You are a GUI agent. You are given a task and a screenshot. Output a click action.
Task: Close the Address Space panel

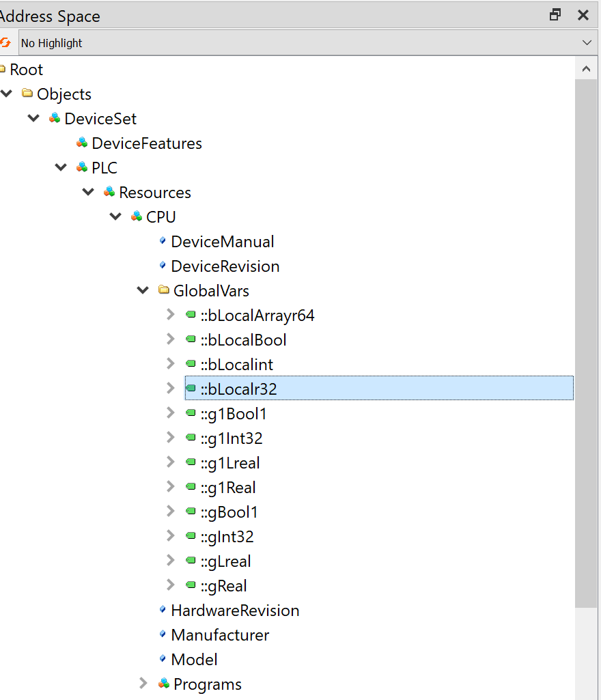click(x=583, y=15)
